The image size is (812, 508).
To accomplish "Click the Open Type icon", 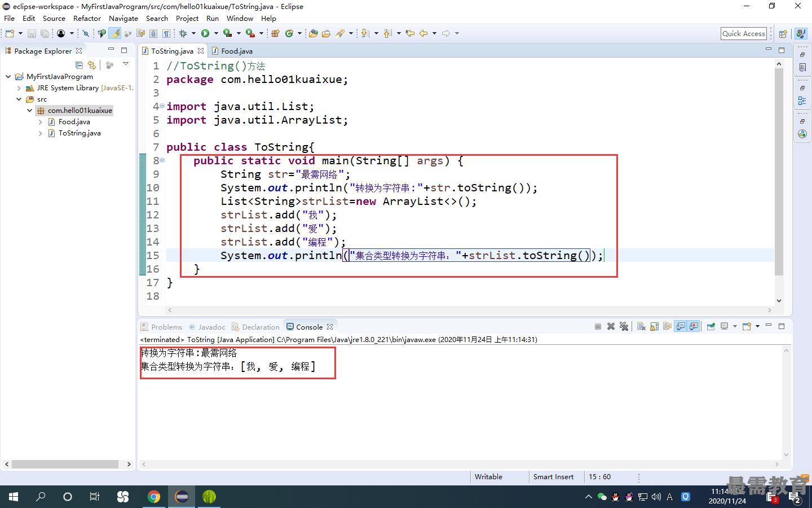I will [313, 33].
